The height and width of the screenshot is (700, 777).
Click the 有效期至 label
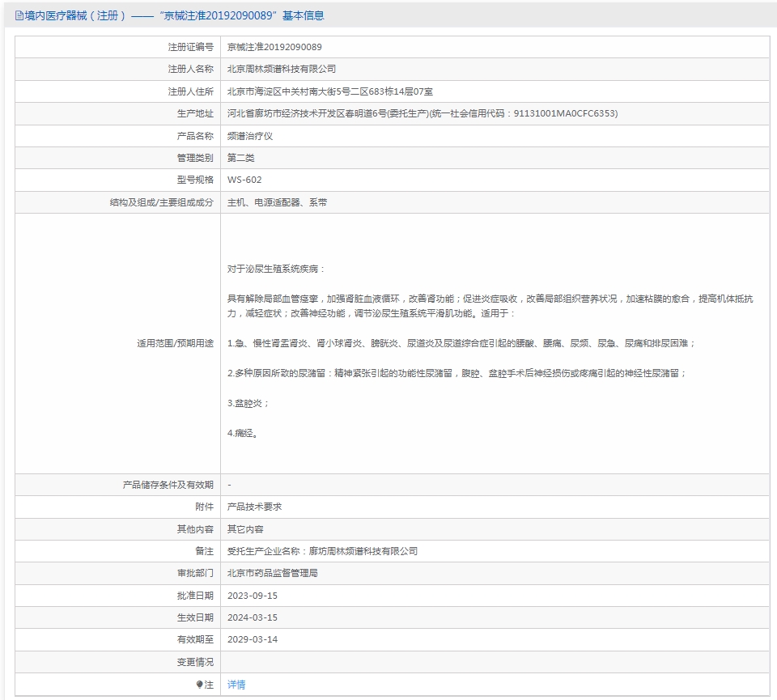[195, 639]
